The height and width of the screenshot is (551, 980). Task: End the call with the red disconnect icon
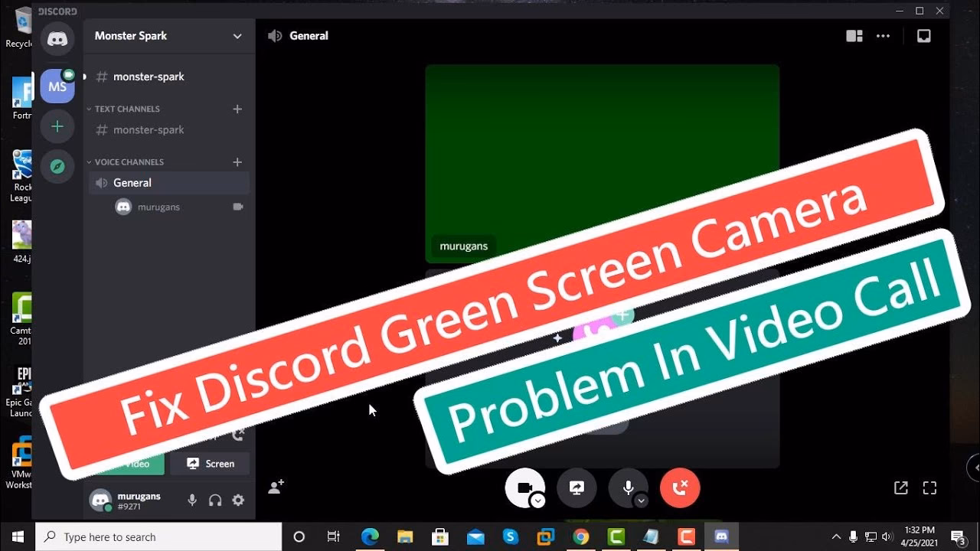tap(680, 487)
